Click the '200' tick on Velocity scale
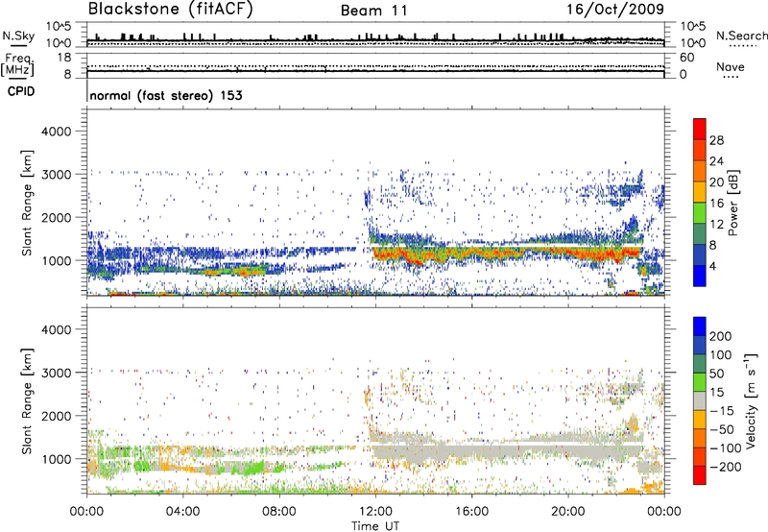 [720, 336]
